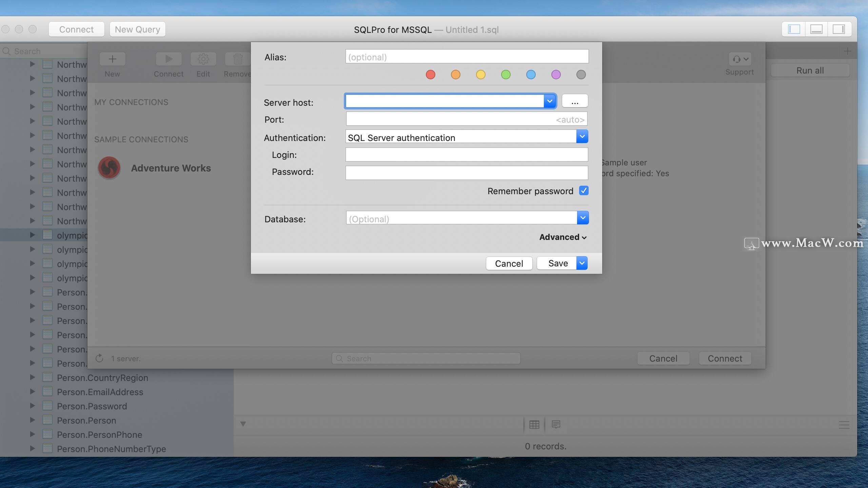Image resolution: width=868 pixels, height=488 pixels.
Task: Uncheck the Remember password checkbox
Action: point(584,191)
